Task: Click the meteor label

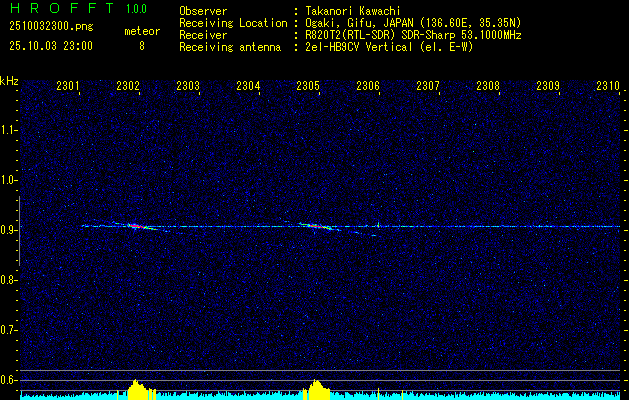Action: pyautogui.click(x=142, y=31)
